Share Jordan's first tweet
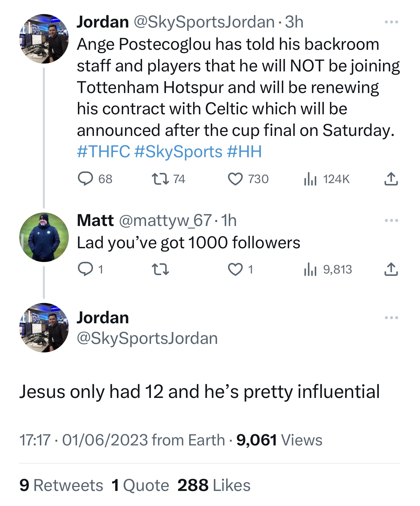420x506 pixels. pos(391,179)
